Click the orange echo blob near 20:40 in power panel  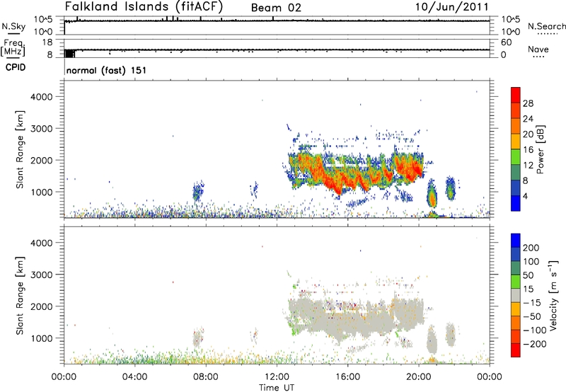[432, 193]
